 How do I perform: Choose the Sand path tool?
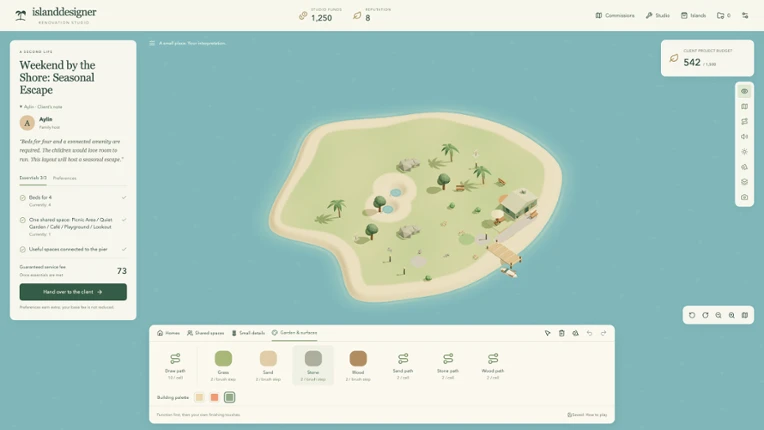pos(403,365)
